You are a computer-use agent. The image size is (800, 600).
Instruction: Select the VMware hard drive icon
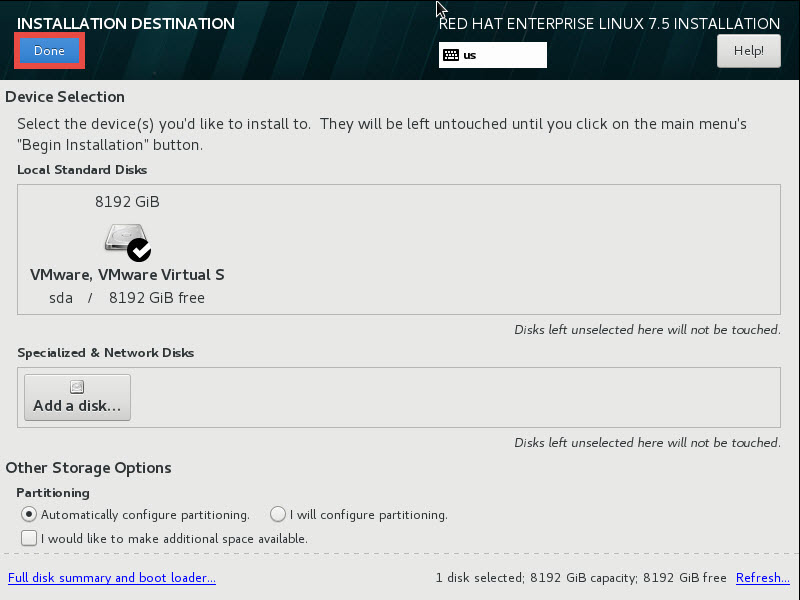(122, 239)
